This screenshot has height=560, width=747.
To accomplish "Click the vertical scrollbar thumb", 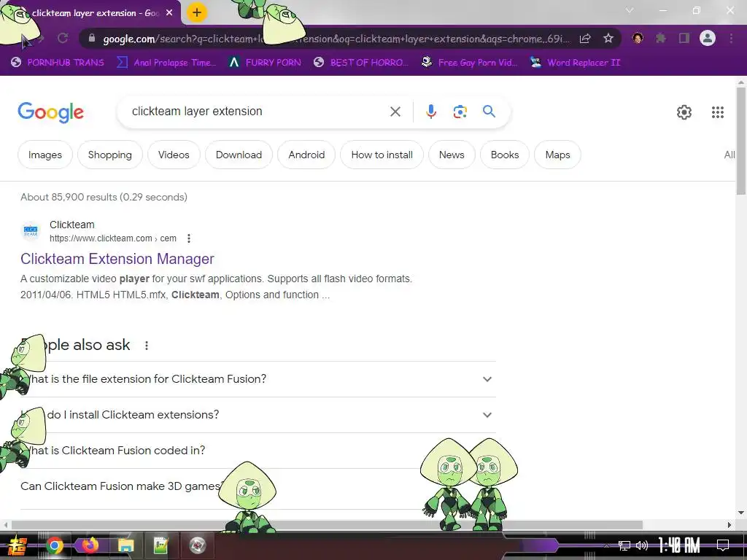I will point(741,141).
